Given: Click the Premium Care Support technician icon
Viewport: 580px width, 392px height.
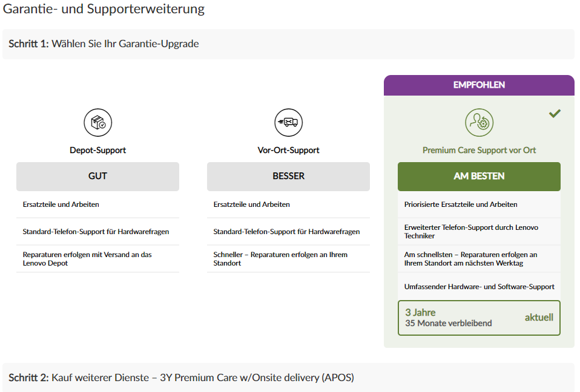Looking at the screenshot, I should tap(479, 123).
